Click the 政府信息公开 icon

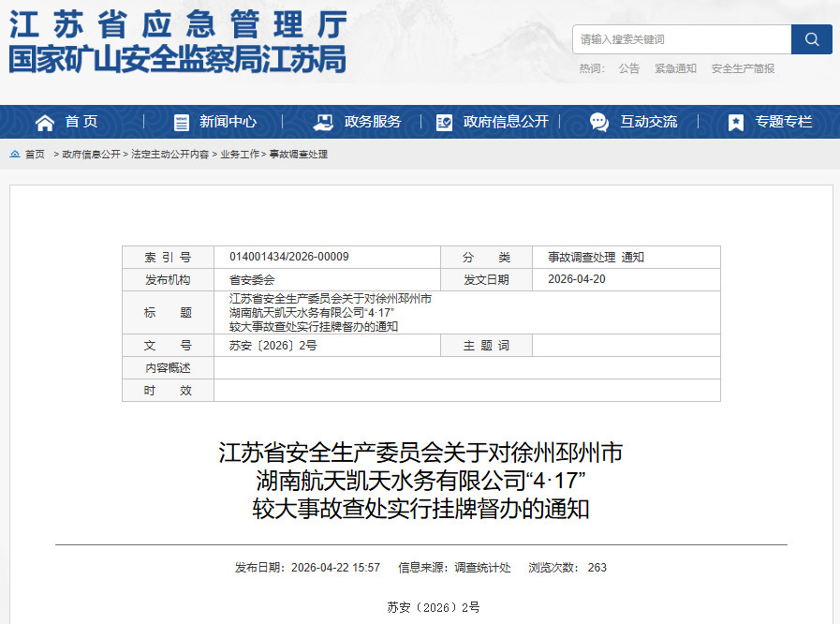(x=444, y=122)
